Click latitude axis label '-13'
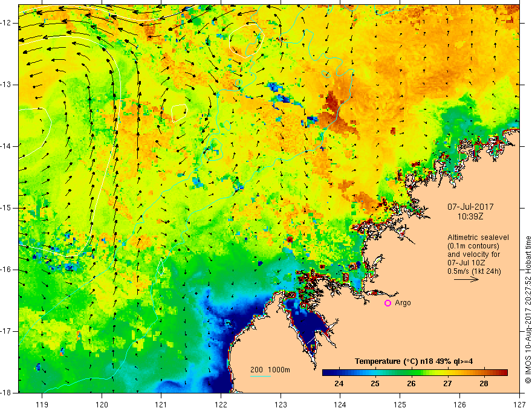The width and height of the screenshot is (532, 411). click(x=6, y=85)
